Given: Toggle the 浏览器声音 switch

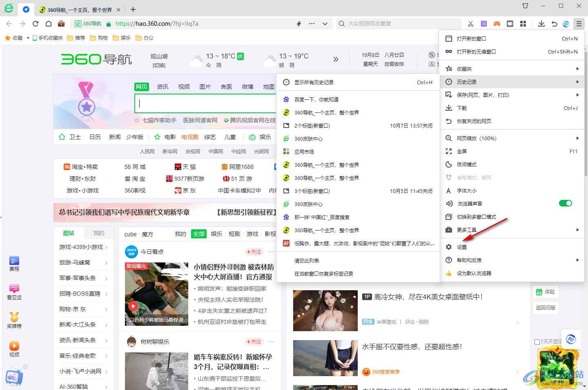Looking at the screenshot, I should tap(566, 203).
